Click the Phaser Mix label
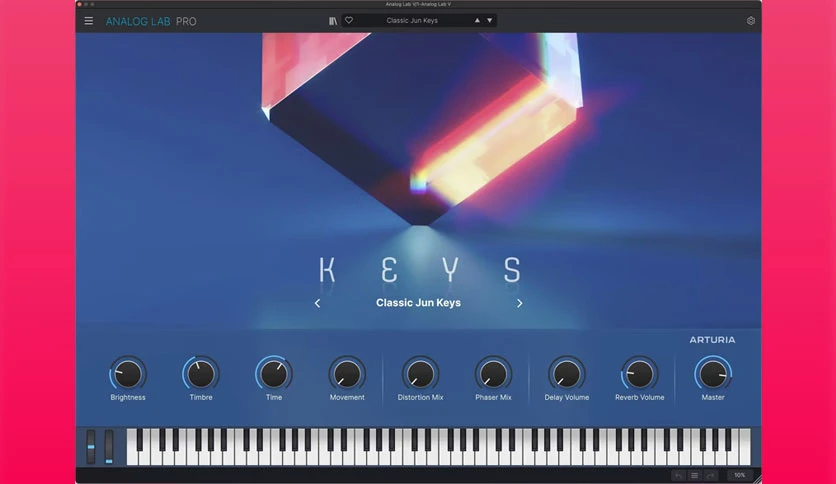The height and width of the screenshot is (484, 836). click(493, 397)
